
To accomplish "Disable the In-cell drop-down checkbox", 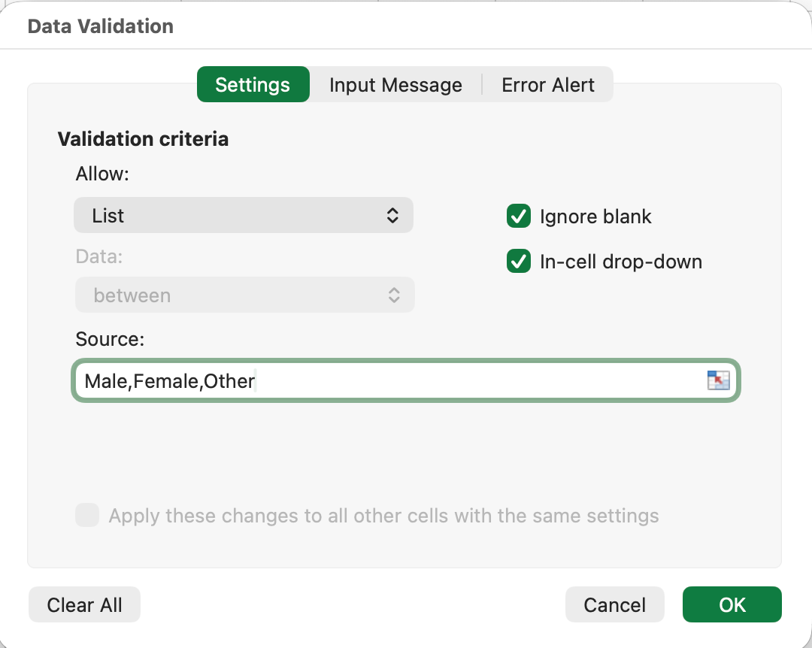I will click(x=519, y=262).
